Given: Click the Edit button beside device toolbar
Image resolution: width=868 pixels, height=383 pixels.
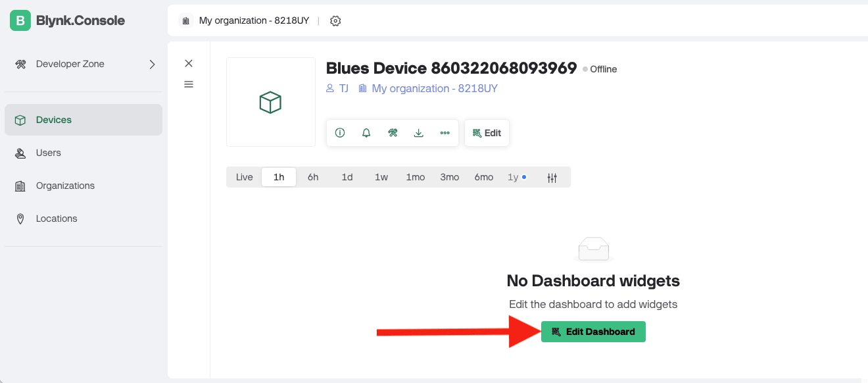Looking at the screenshot, I should click(487, 133).
